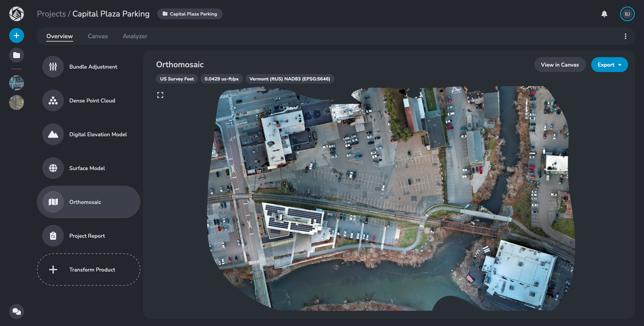This screenshot has height=326, width=644.
Task: Select the Bundle Adjustment sliders icon
Action: coord(53,67)
